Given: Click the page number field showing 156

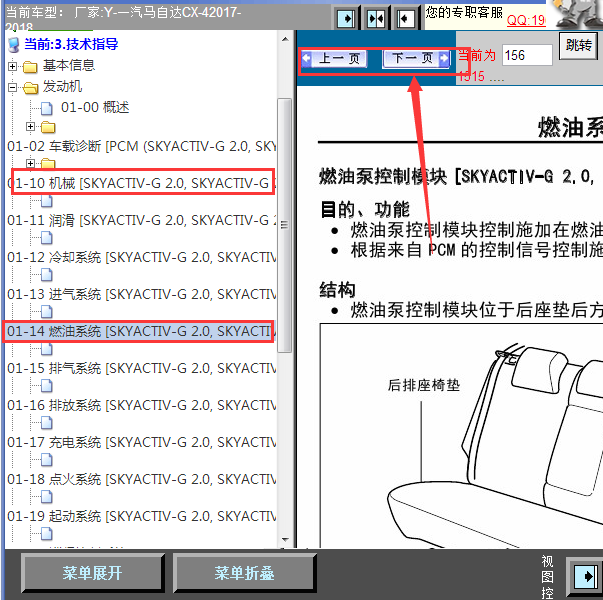Looking at the screenshot, I should click(527, 55).
